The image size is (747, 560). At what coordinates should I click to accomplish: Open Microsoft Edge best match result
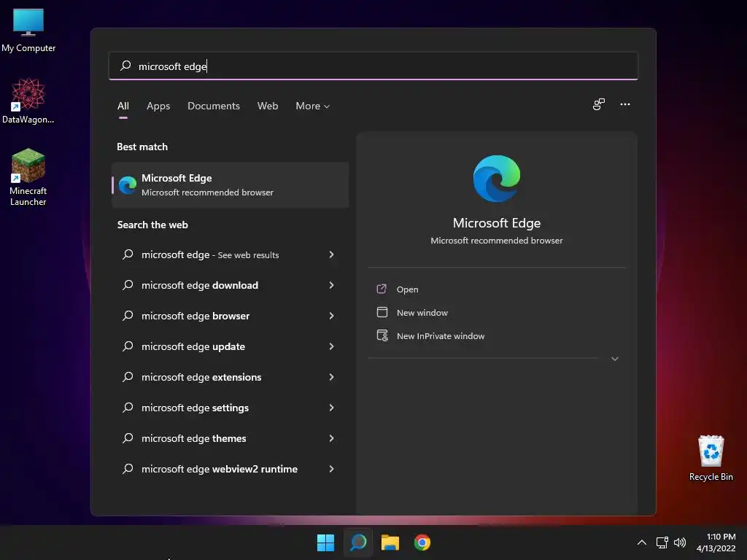(x=230, y=184)
